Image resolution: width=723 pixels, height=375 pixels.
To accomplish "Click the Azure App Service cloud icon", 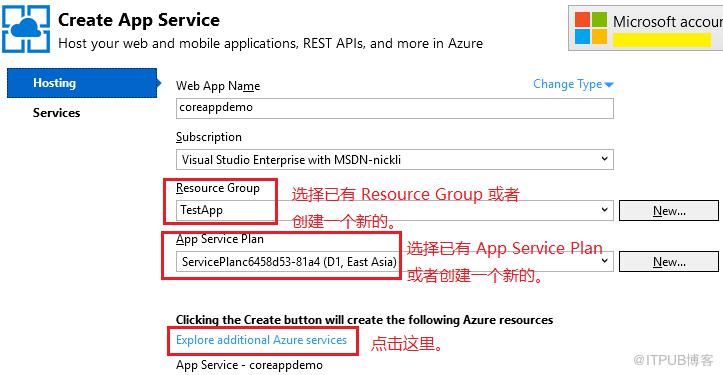I will point(26,29).
